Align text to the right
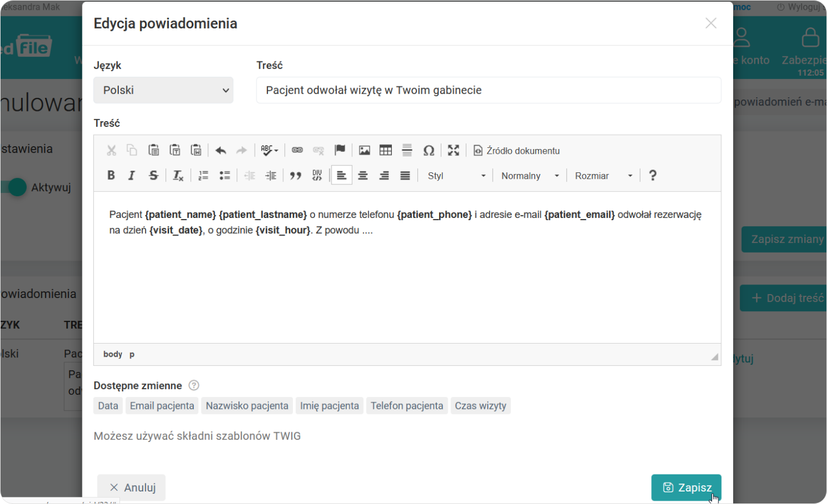827x504 pixels. (x=384, y=175)
